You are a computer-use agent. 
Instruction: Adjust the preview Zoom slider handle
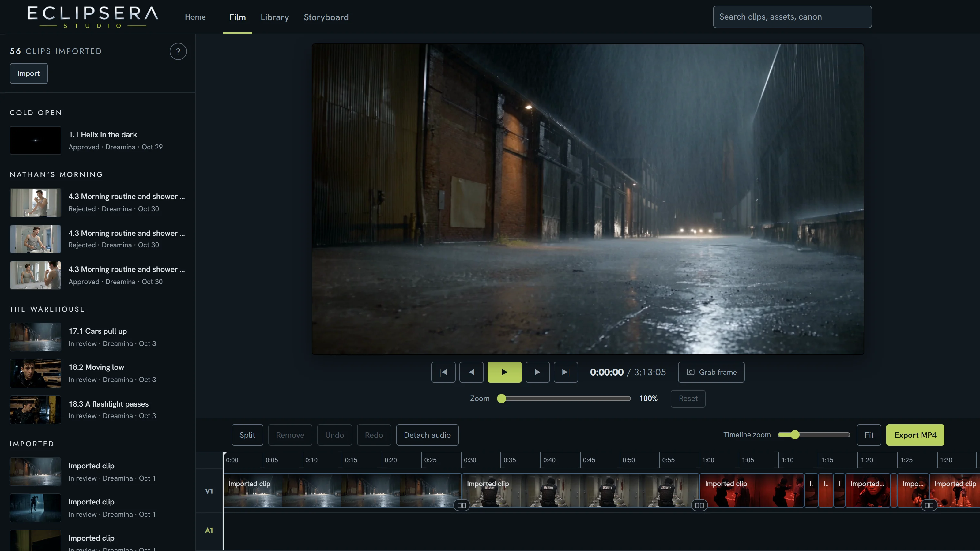501,399
